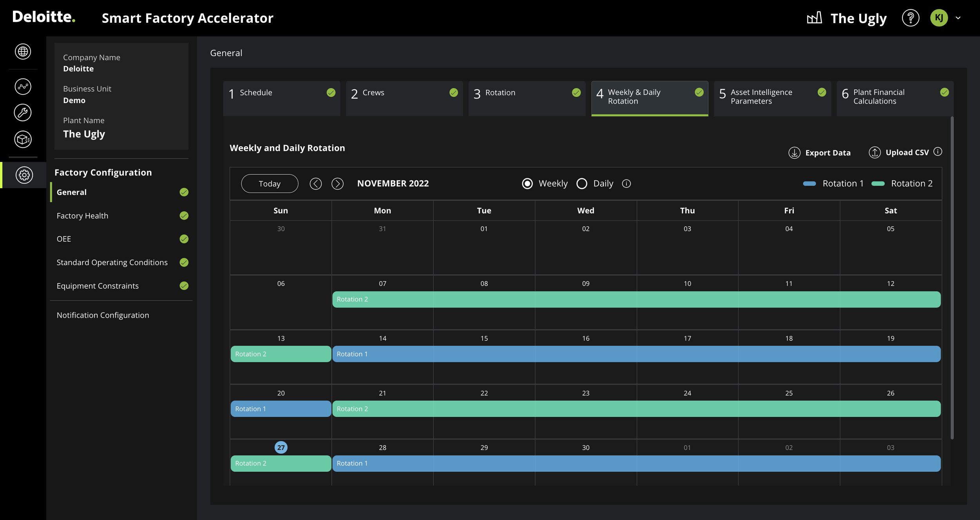Select the Weekly radio button
980x520 pixels.
(x=527, y=184)
